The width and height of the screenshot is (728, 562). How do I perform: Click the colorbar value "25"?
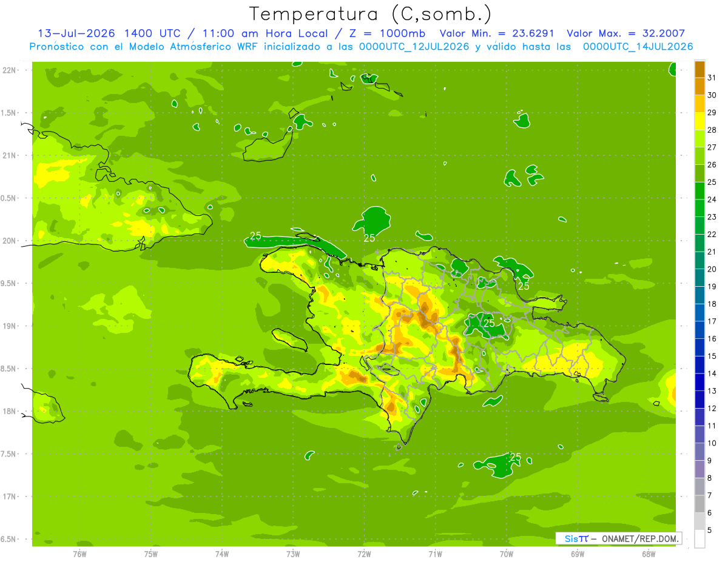712,182
